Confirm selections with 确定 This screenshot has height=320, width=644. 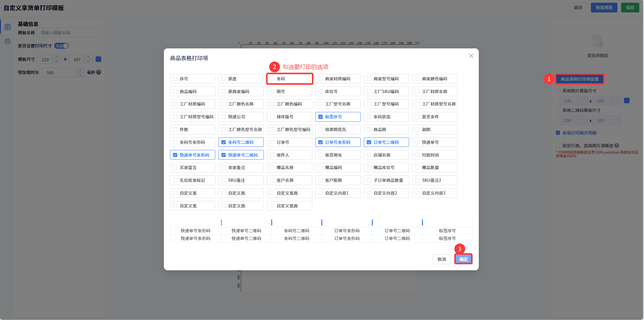click(464, 259)
